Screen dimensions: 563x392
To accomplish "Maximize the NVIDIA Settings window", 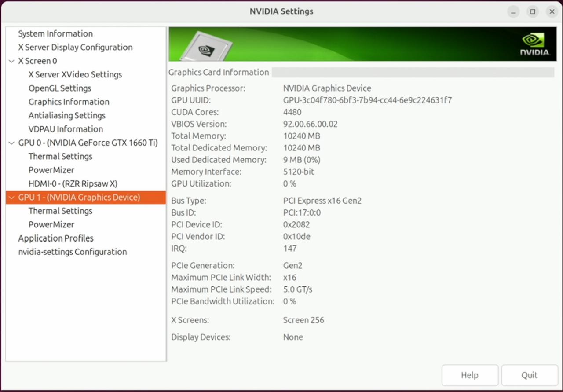I will (533, 12).
